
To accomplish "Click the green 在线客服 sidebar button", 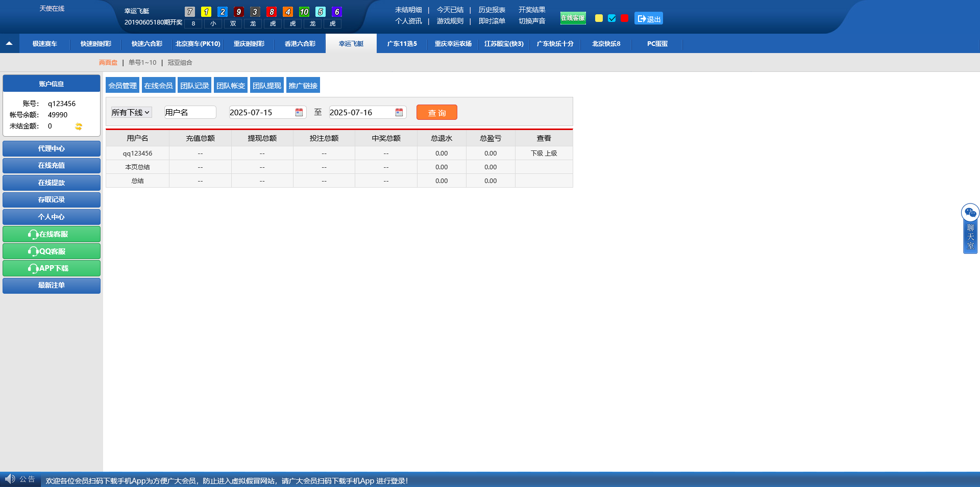I will click(x=52, y=234).
